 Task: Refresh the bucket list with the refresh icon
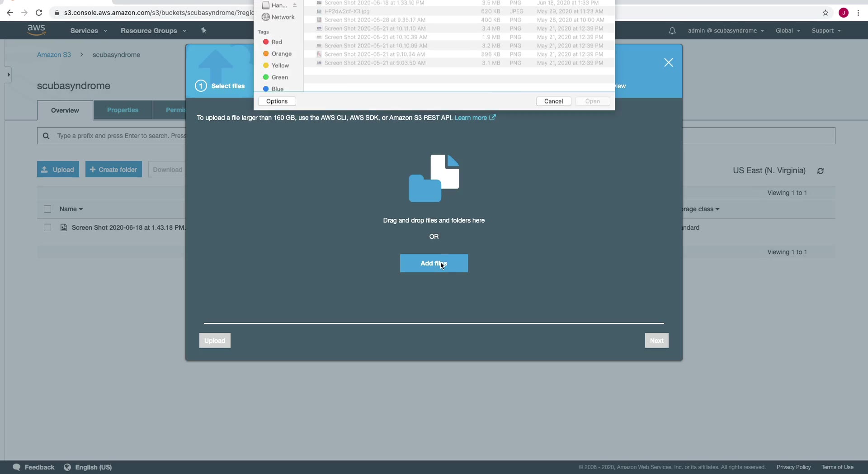tap(821, 171)
